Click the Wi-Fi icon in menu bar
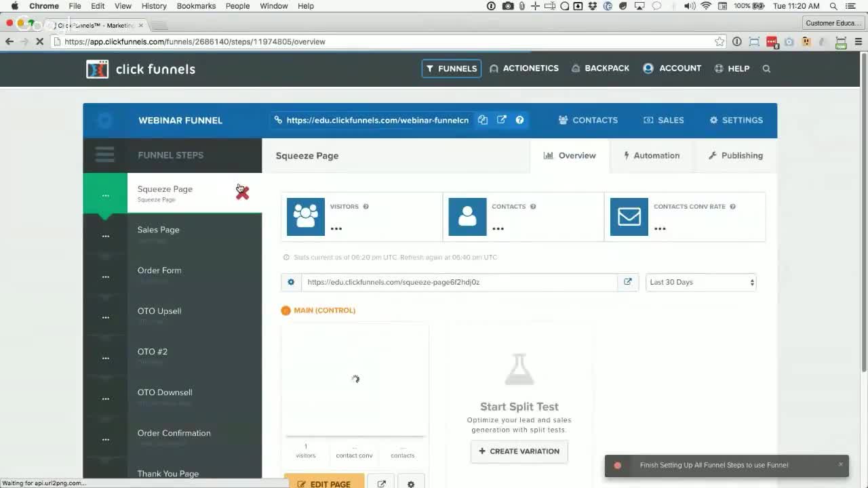The image size is (868, 488). point(706,6)
